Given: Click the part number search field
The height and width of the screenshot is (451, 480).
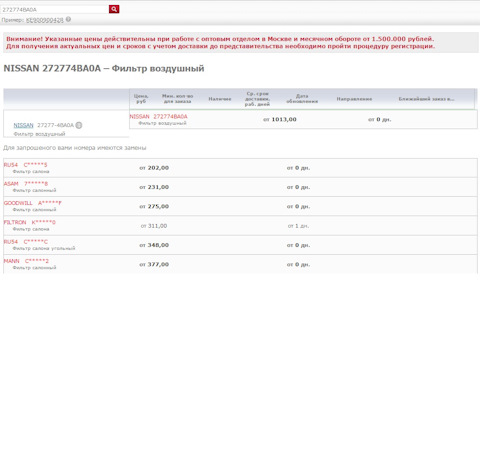Looking at the screenshot, I should (55, 9).
